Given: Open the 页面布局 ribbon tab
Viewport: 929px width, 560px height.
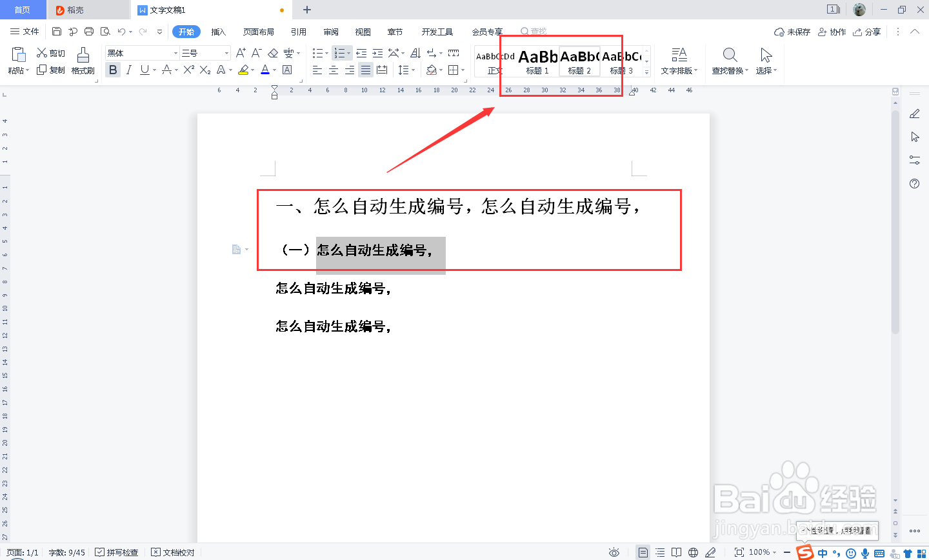Looking at the screenshot, I should tap(258, 30).
